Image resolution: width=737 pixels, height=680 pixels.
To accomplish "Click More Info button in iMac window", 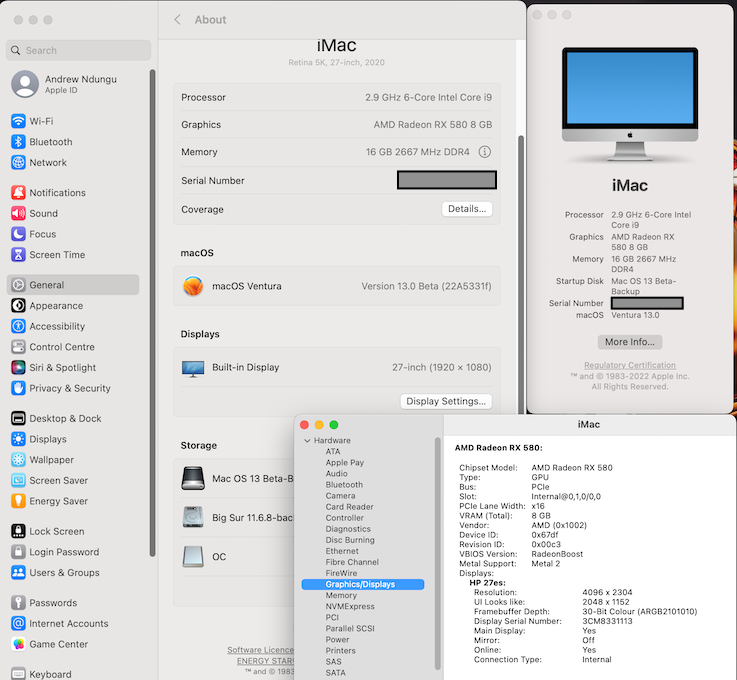I will [x=630, y=342].
